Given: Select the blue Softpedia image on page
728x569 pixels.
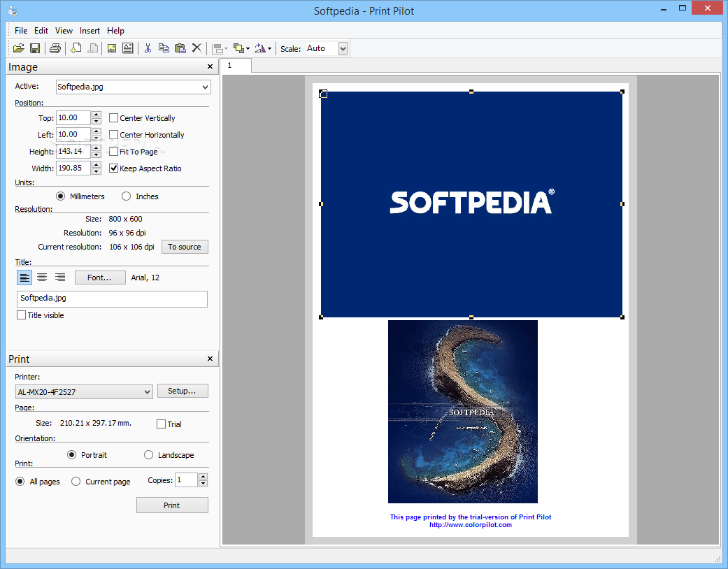Looking at the screenshot, I should [x=471, y=204].
